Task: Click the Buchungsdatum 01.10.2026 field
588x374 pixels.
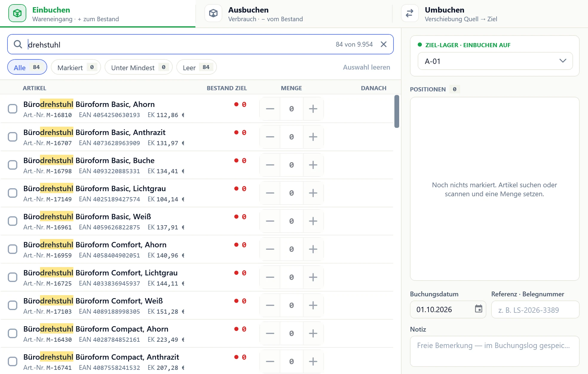Action: pos(448,309)
